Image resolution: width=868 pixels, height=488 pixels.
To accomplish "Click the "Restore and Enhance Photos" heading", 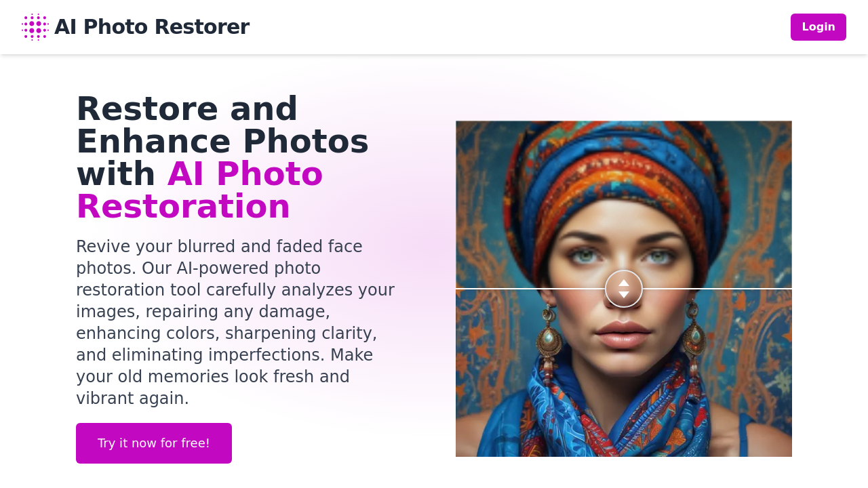I will pos(222,126).
